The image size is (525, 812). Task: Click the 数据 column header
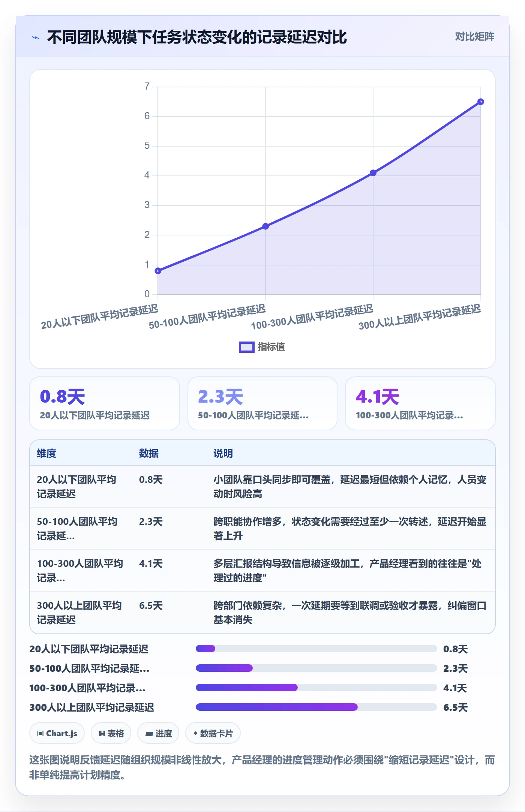point(149,453)
